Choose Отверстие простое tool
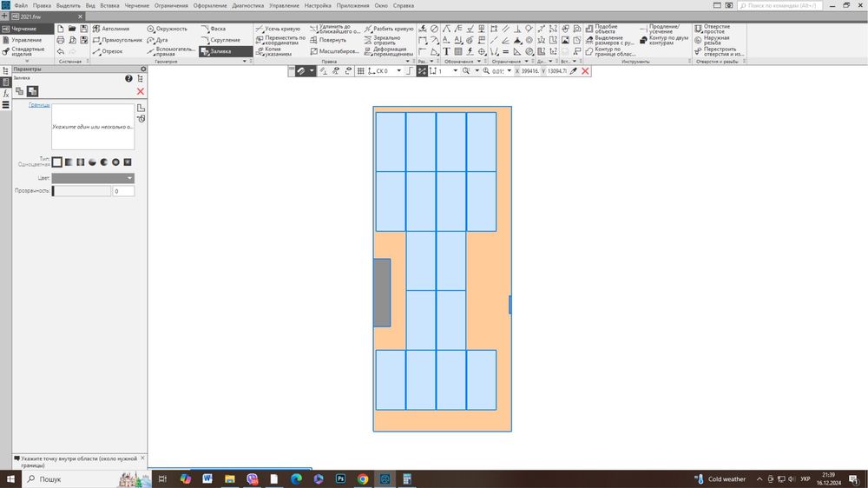868x488 pixels. tap(713, 29)
